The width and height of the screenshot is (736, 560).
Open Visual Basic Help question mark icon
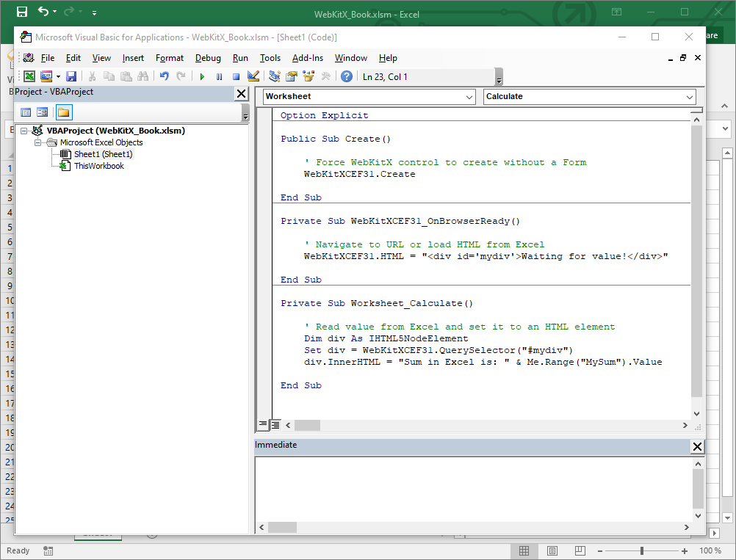pos(347,76)
